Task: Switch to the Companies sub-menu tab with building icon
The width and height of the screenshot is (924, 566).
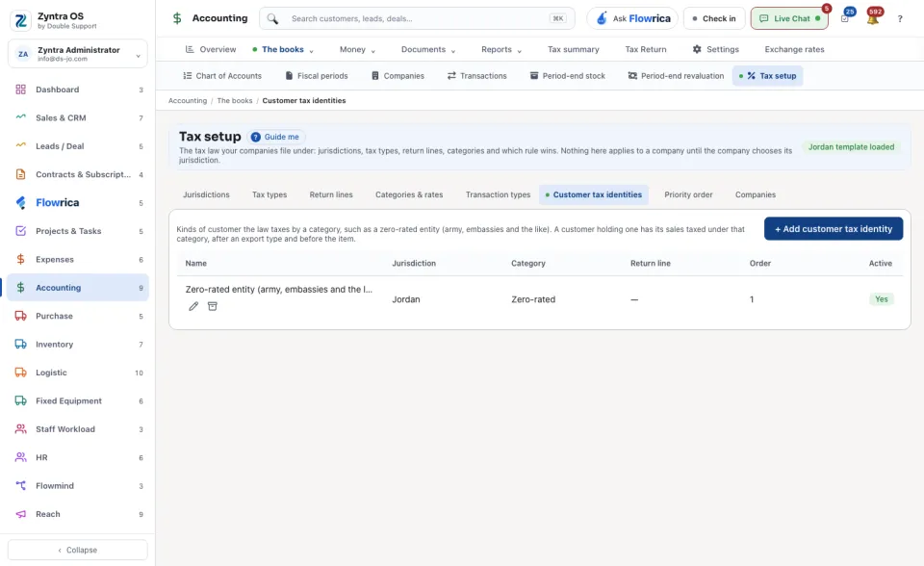Action: coord(398,75)
